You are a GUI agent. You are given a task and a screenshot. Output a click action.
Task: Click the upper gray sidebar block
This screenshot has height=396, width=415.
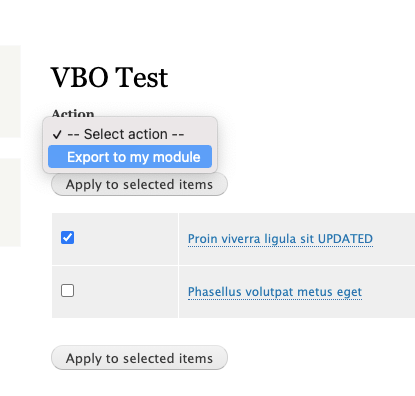[10, 91]
